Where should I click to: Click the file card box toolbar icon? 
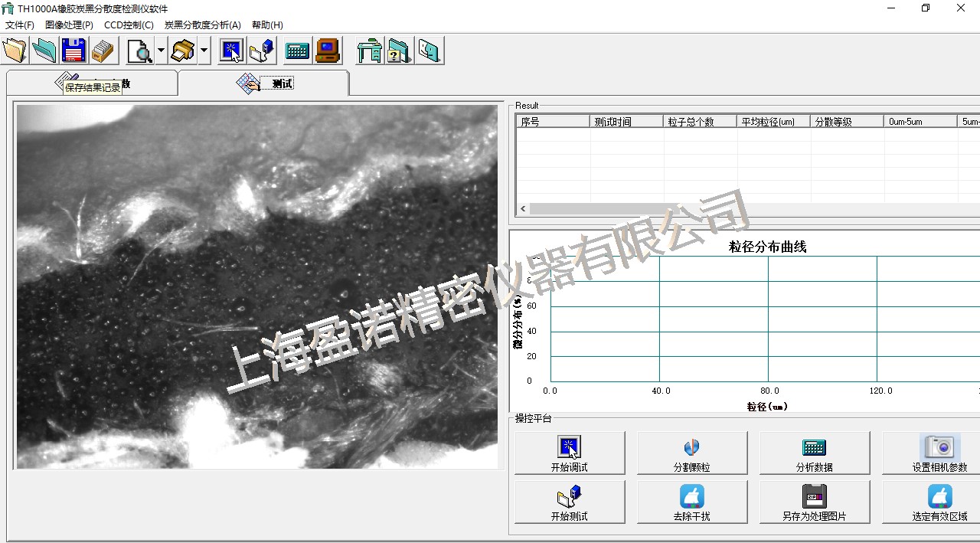click(x=103, y=51)
